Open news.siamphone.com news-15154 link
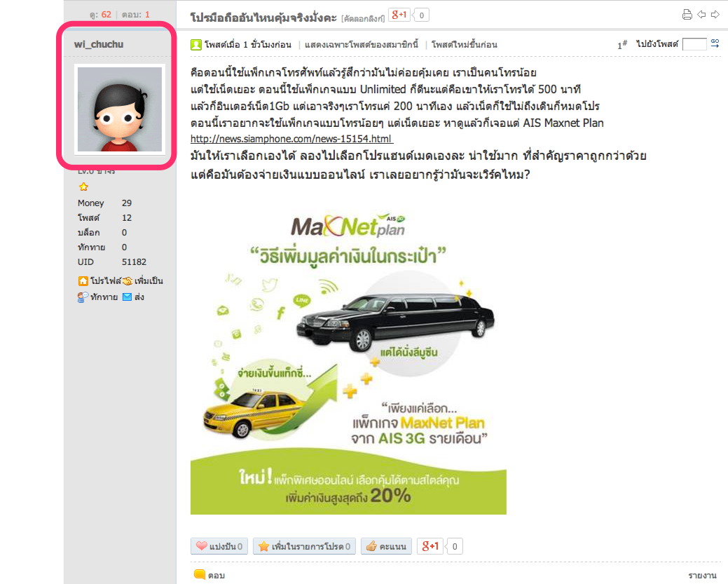 (x=291, y=139)
